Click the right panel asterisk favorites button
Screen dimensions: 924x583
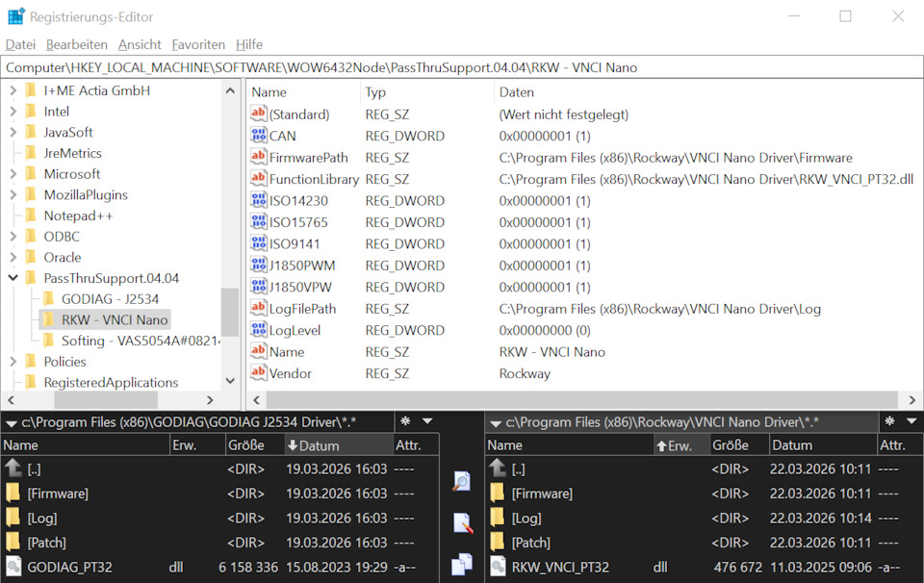889,421
